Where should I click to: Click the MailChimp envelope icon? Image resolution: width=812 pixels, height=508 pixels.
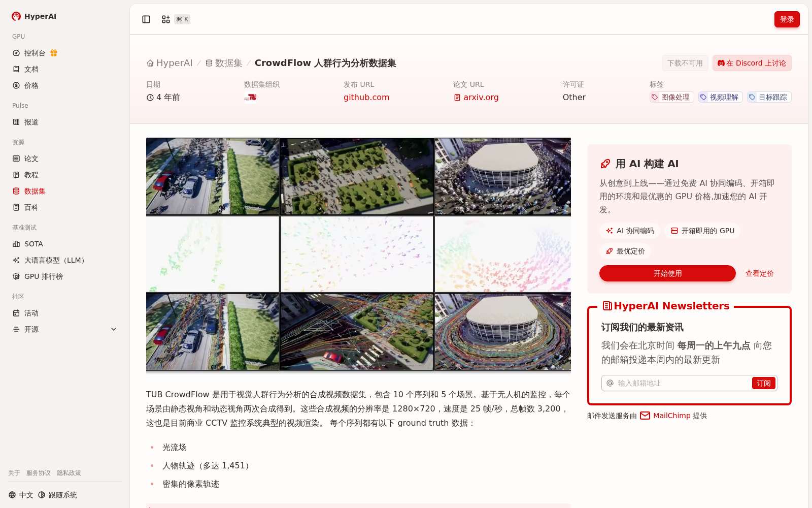point(645,416)
